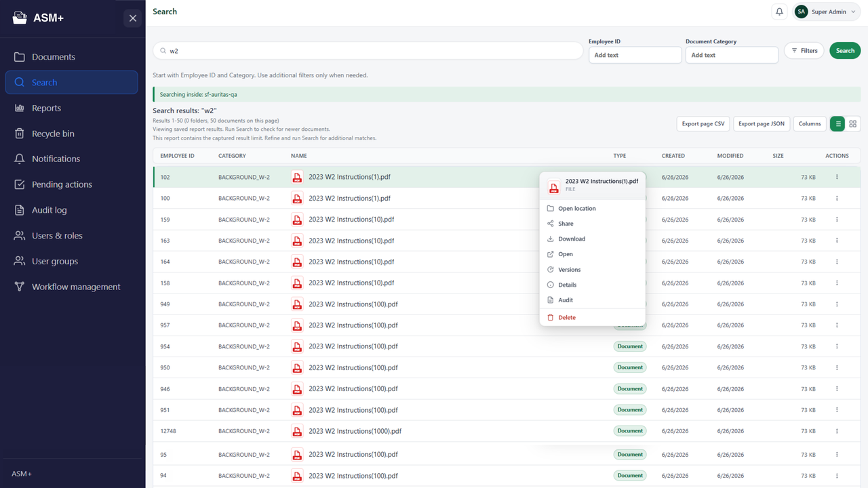Export page as CSV
The height and width of the screenshot is (488, 868).
(703, 124)
